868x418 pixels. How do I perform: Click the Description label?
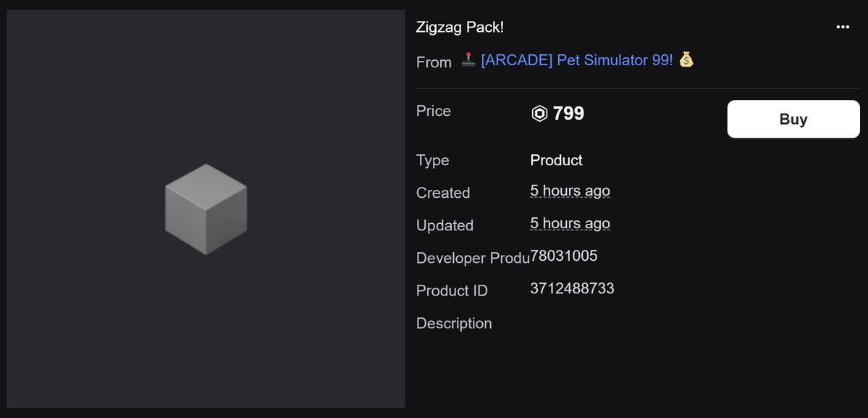[x=454, y=323]
